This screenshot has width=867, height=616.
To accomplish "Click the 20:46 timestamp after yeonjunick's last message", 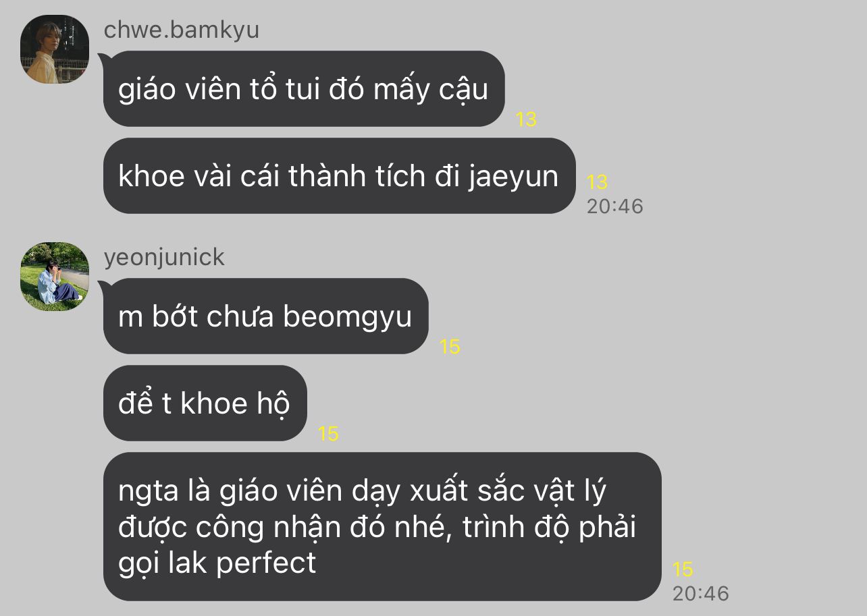I will tap(700, 593).
